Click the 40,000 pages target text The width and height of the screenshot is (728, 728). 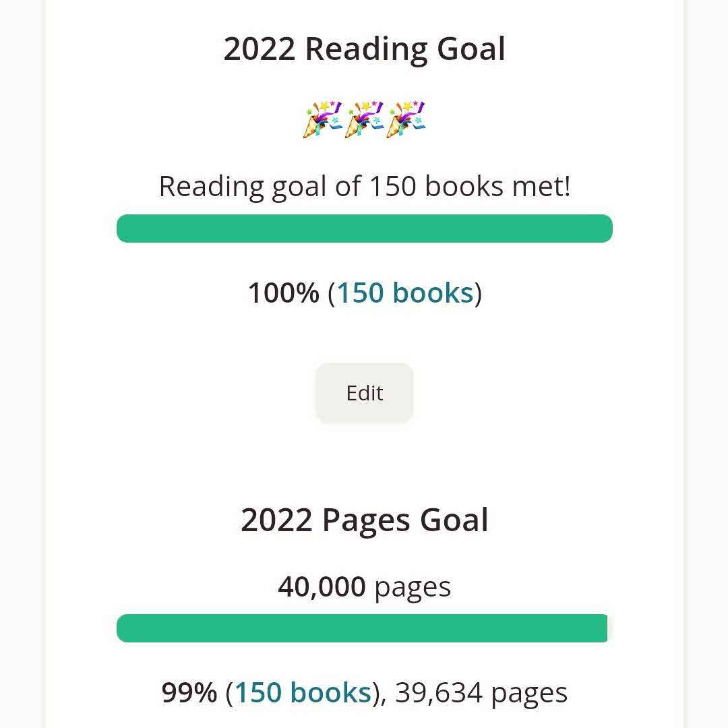(x=364, y=586)
